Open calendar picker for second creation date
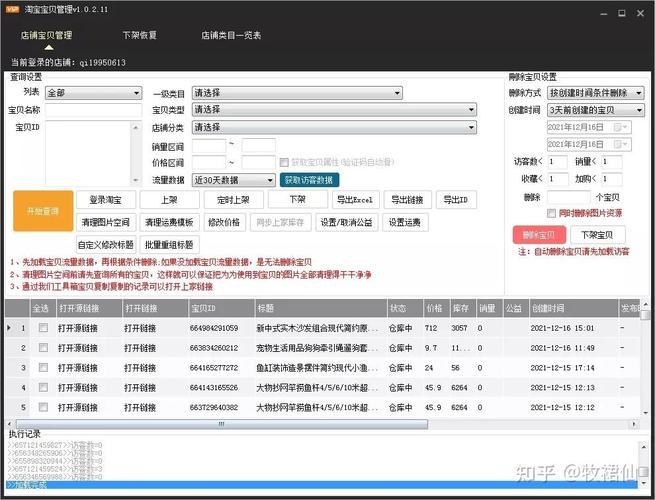655x500 pixels. click(621, 145)
